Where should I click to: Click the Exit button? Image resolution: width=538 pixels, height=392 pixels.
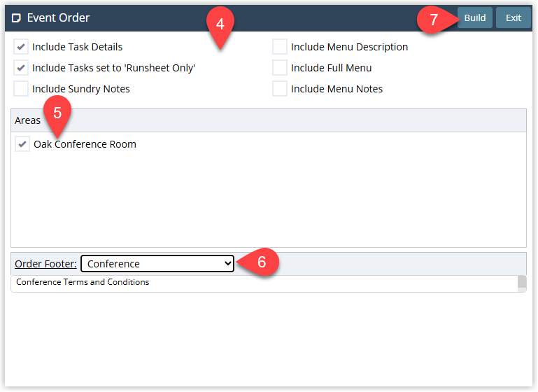(x=513, y=17)
